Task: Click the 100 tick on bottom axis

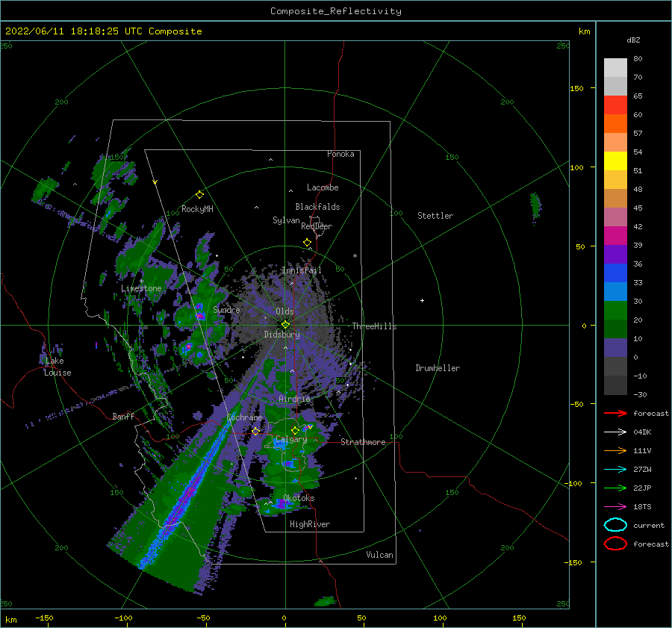Action: (440, 618)
